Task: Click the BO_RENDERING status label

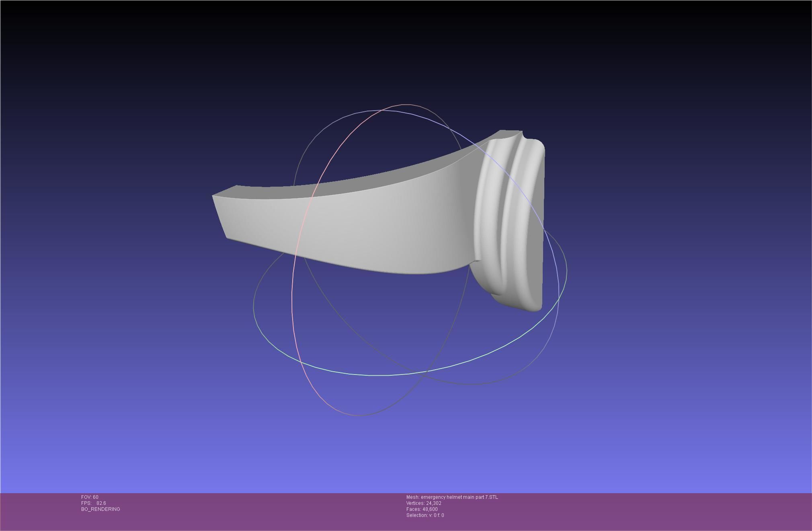Action: [100, 509]
